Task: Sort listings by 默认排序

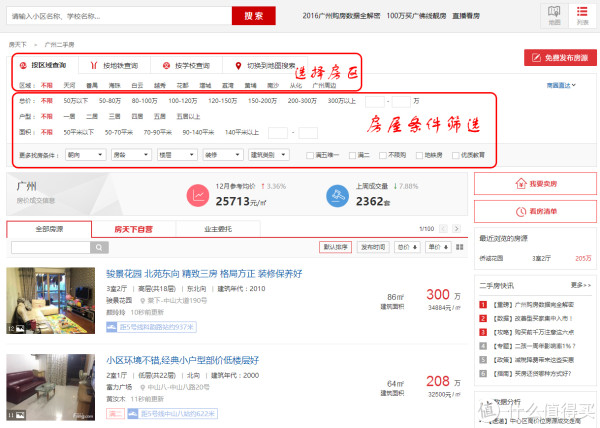Action: pyautogui.click(x=335, y=247)
